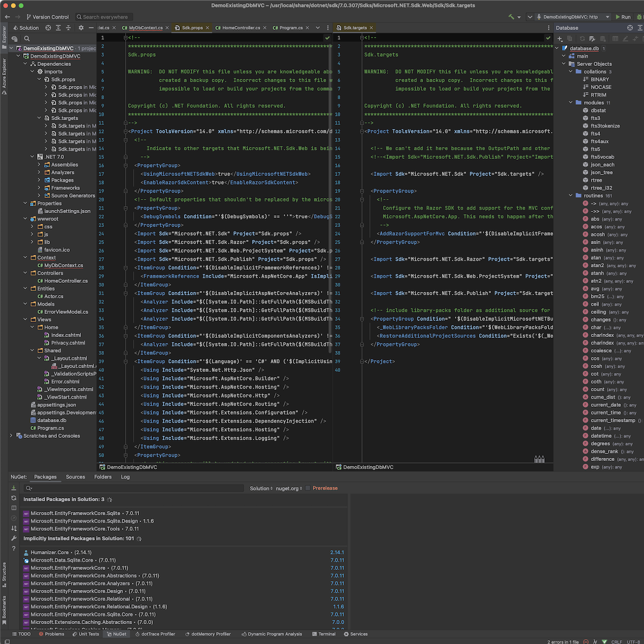
Task: Select appsettings.json in Solution tree
Action: [x=57, y=405]
